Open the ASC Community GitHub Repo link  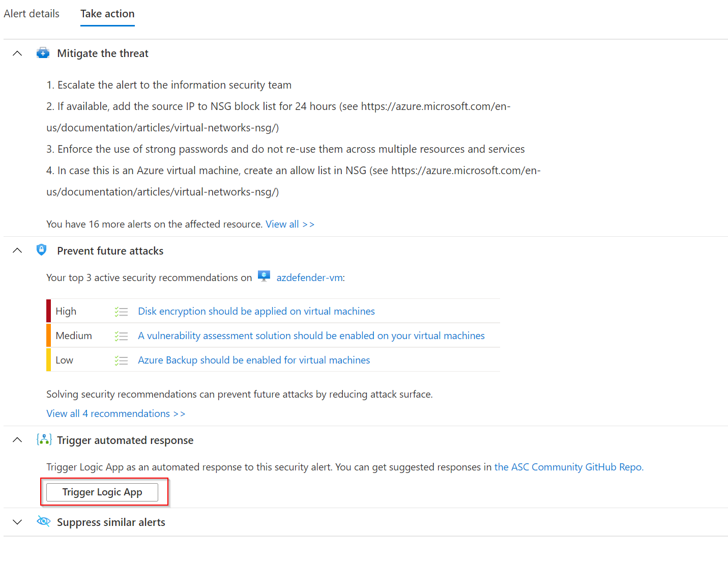pyautogui.click(x=568, y=467)
